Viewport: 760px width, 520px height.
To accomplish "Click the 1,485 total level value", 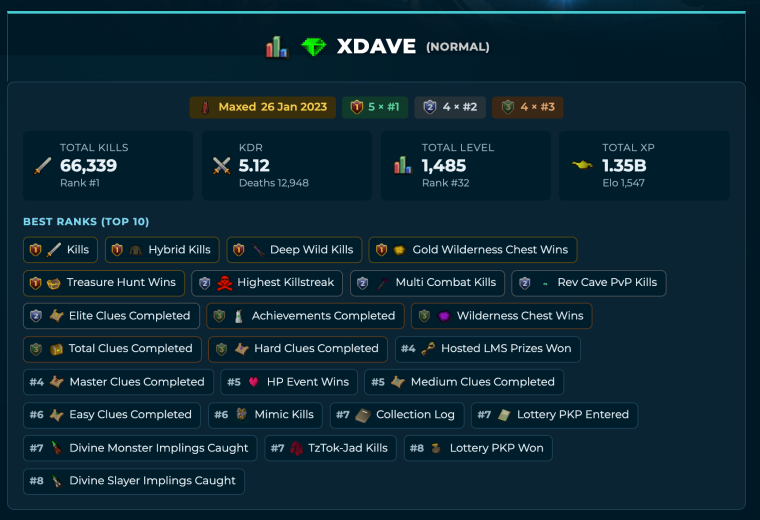I will point(443,166).
